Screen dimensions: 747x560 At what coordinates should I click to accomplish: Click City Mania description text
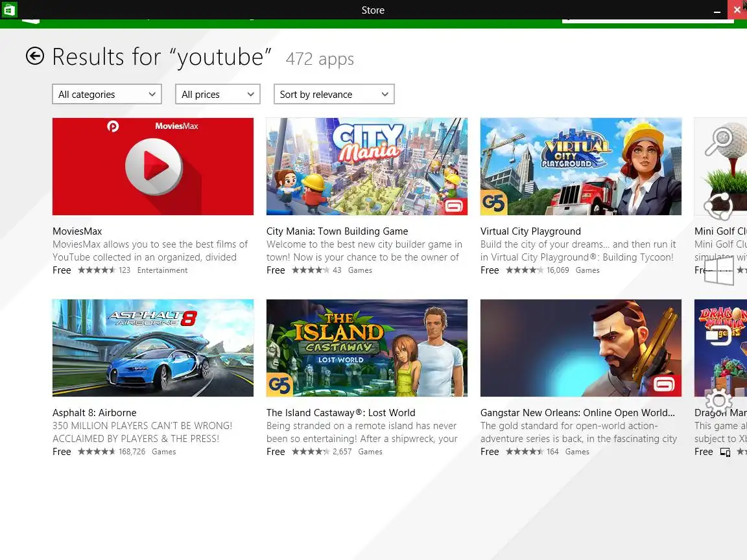(364, 251)
